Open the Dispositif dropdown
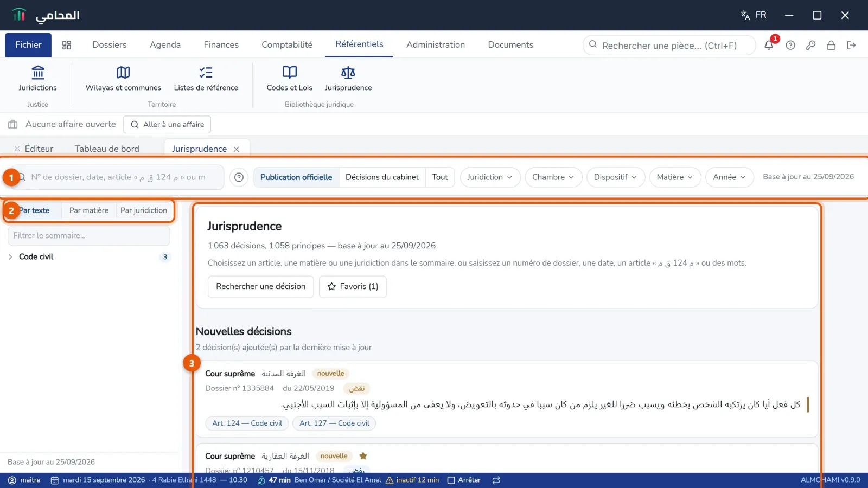Viewport: 868px width, 488px height. [616, 177]
